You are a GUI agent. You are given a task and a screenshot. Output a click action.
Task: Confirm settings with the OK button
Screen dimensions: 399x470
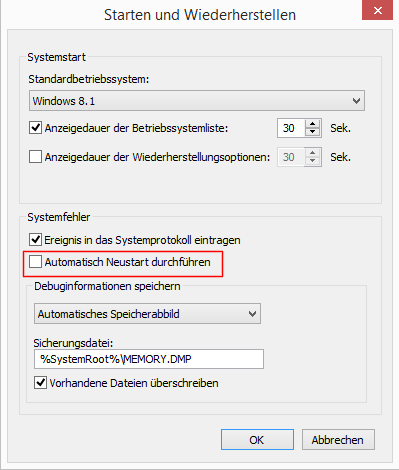coord(257,440)
